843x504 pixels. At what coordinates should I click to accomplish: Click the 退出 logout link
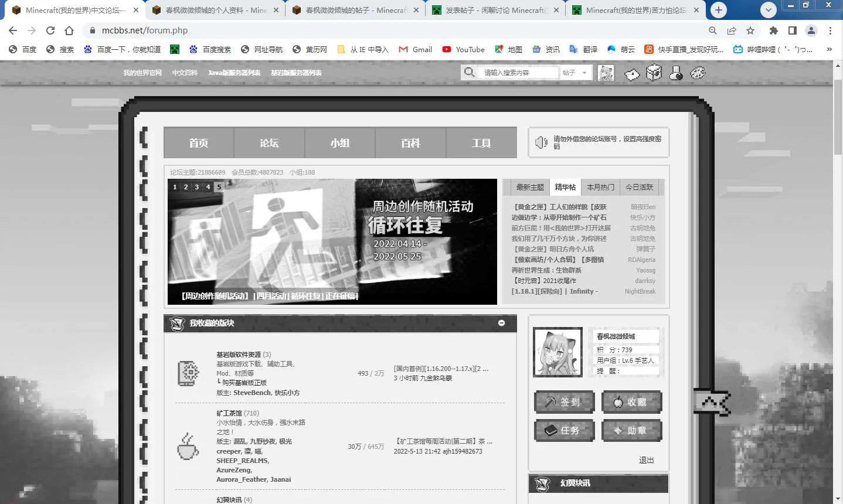pyautogui.click(x=645, y=460)
